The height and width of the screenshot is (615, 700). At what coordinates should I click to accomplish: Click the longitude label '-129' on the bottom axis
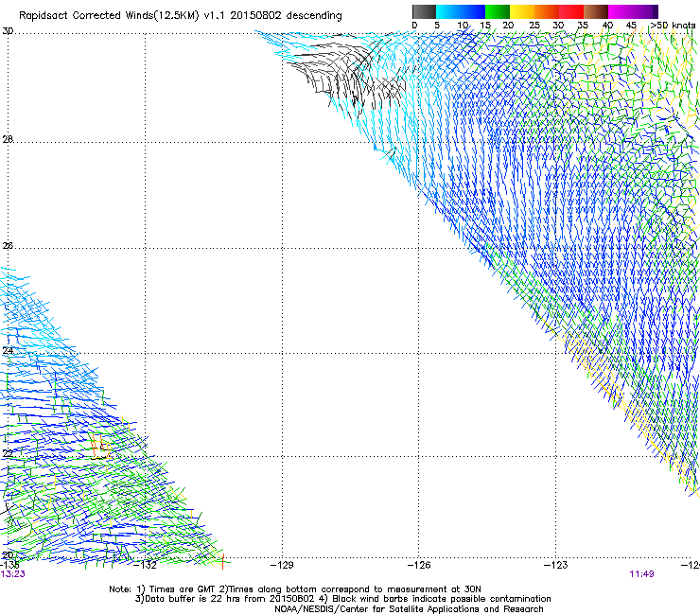[x=282, y=565]
